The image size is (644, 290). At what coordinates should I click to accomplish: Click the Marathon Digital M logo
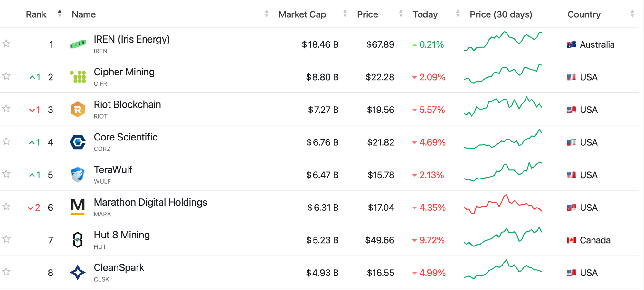(78, 207)
